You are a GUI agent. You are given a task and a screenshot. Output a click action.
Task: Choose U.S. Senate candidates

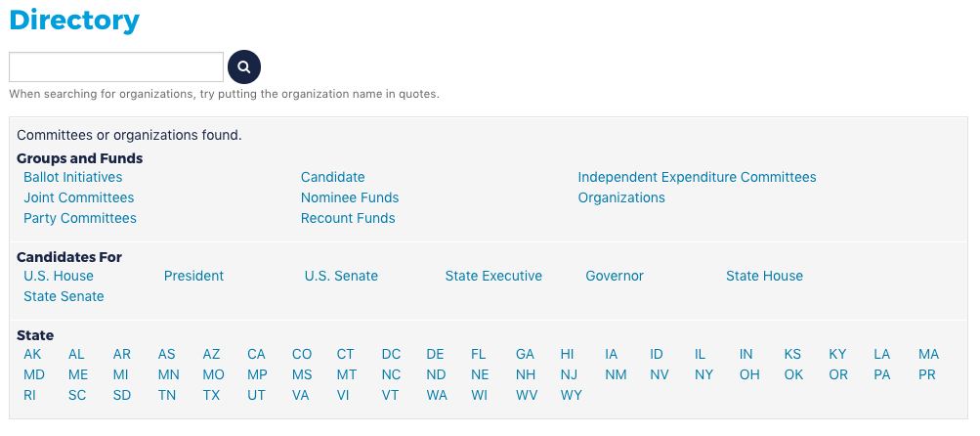(341, 276)
